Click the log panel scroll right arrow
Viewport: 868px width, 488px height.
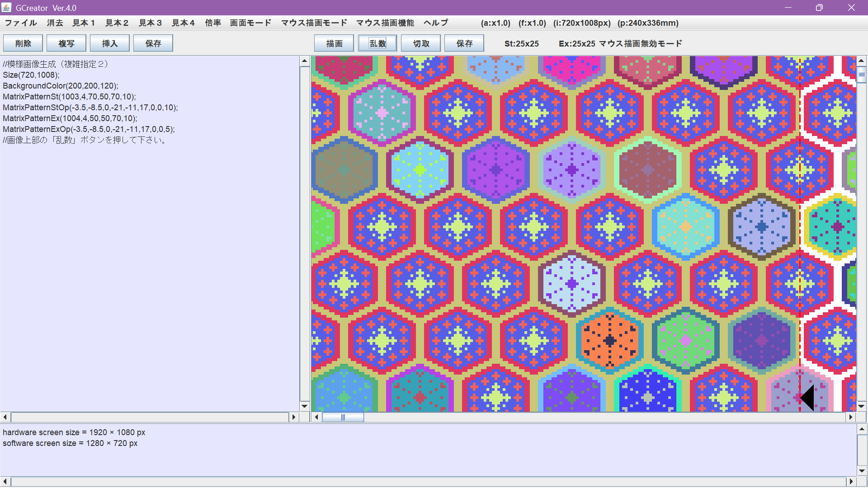click(x=851, y=482)
